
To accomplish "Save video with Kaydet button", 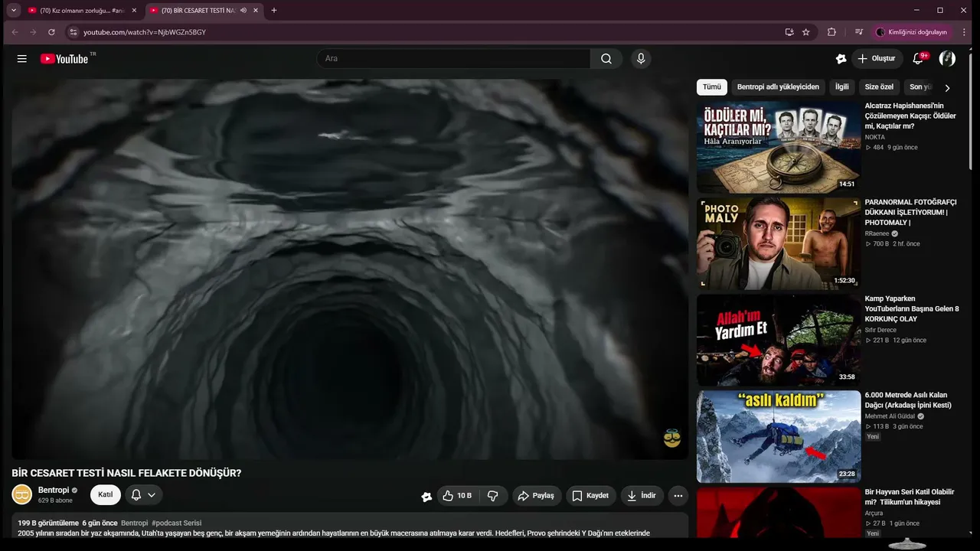I will coord(591,496).
